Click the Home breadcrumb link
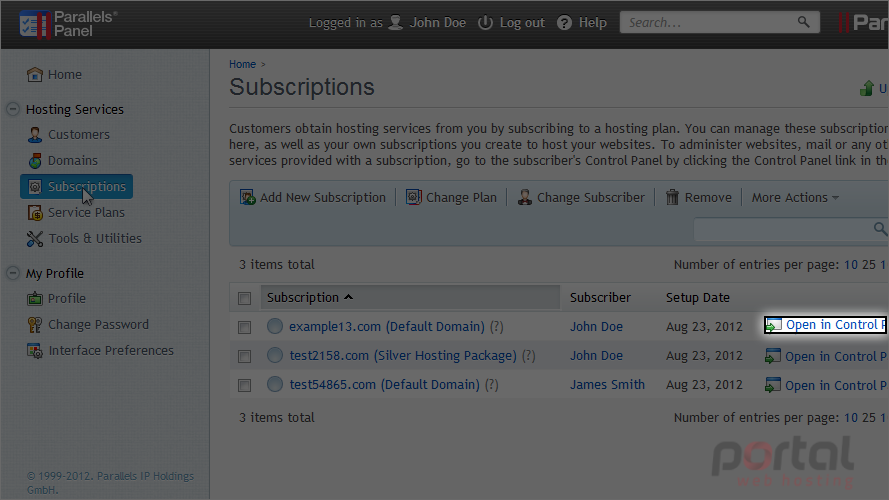 pos(242,64)
